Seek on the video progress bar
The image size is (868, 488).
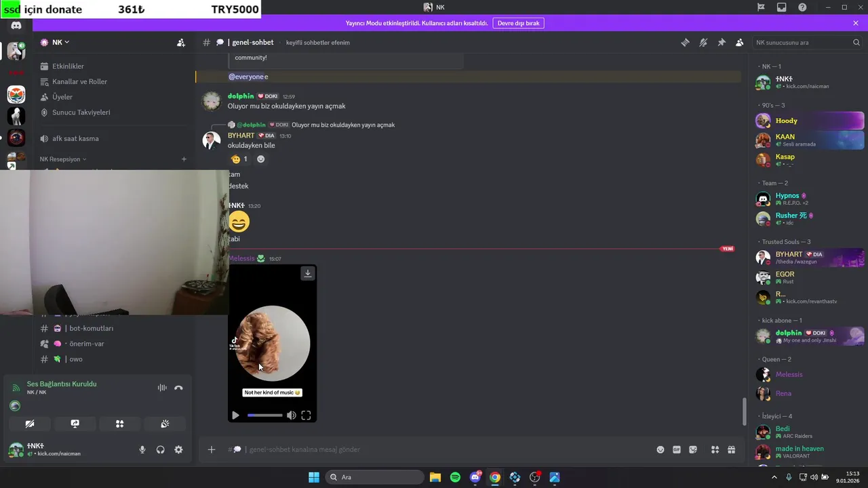point(264,415)
